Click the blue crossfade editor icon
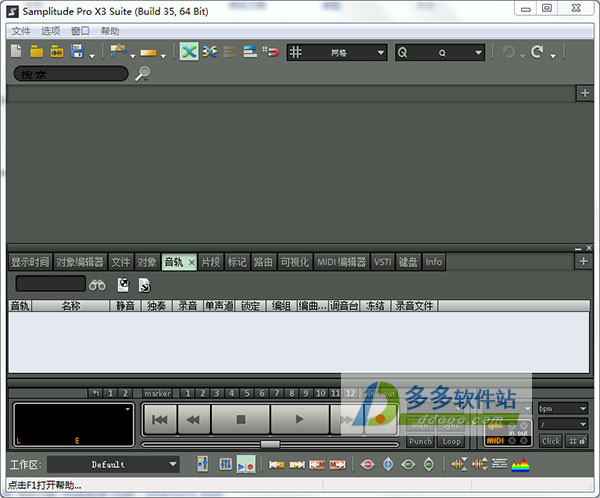This screenshot has width=600, height=498. point(210,51)
